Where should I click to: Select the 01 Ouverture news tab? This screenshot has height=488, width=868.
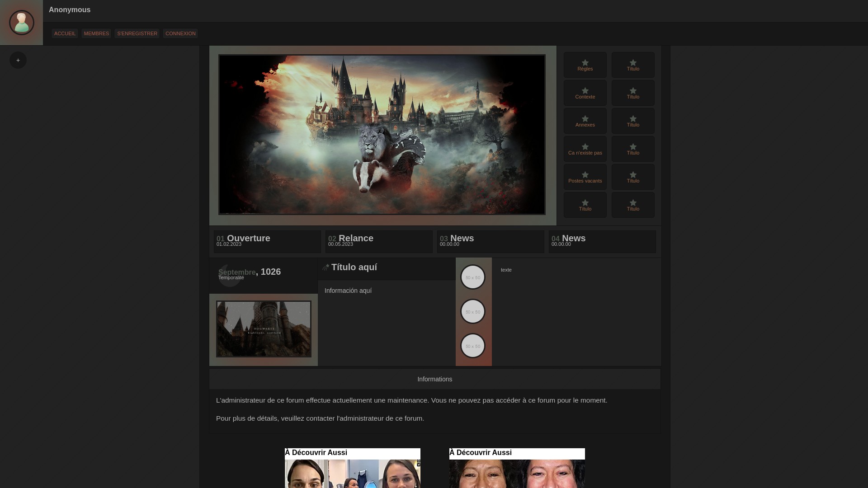(x=267, y=241)
